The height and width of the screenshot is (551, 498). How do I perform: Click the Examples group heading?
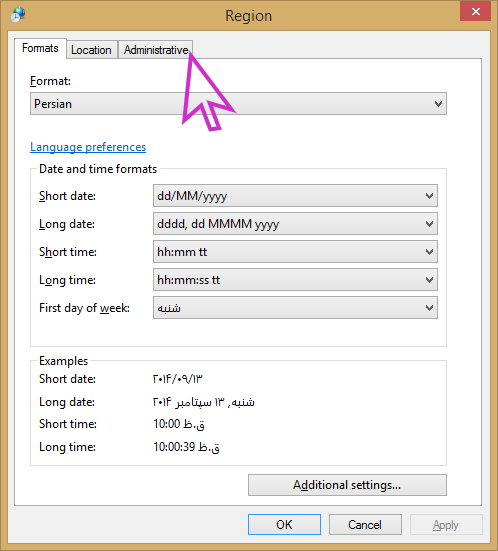(64, 361)
